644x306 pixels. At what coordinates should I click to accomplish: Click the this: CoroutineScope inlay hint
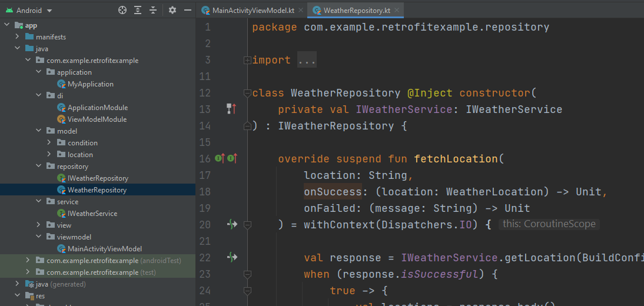coord(549,224)
